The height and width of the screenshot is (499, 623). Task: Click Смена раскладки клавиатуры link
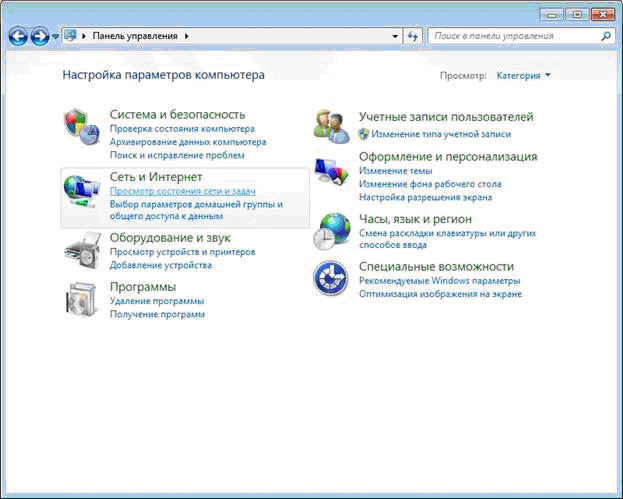coord(448,239)
